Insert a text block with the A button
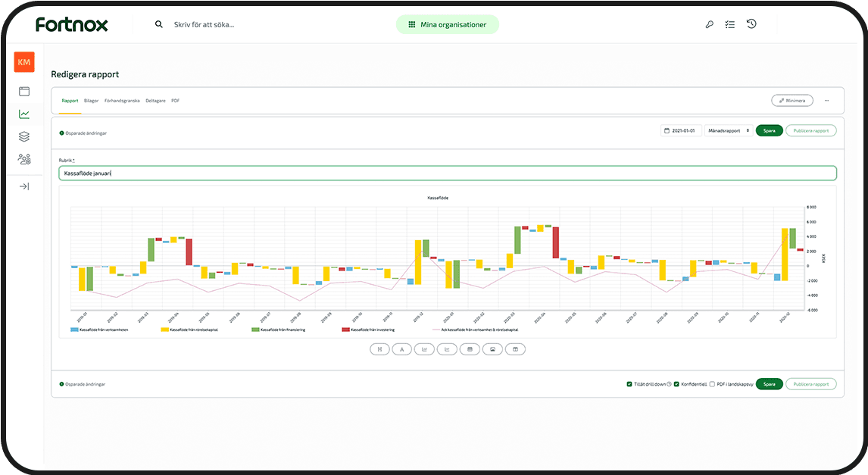Screen dimensions: 868x475 point(401,349)
